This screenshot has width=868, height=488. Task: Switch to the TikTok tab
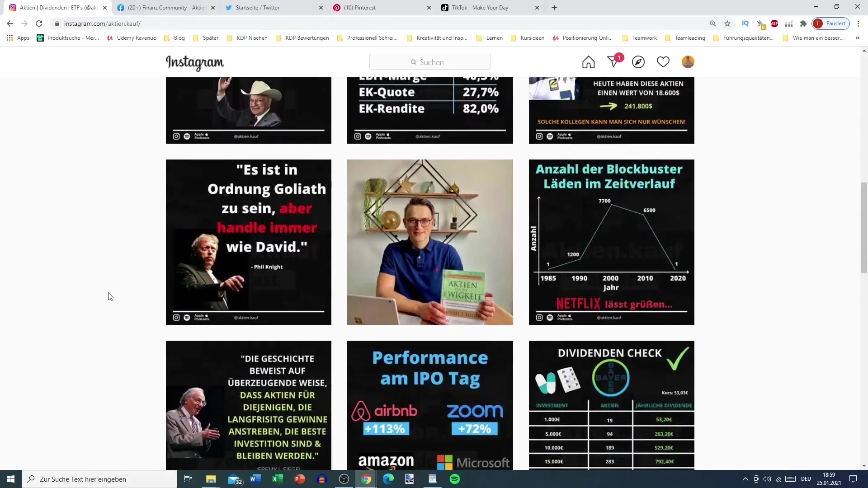pos(490,8)
